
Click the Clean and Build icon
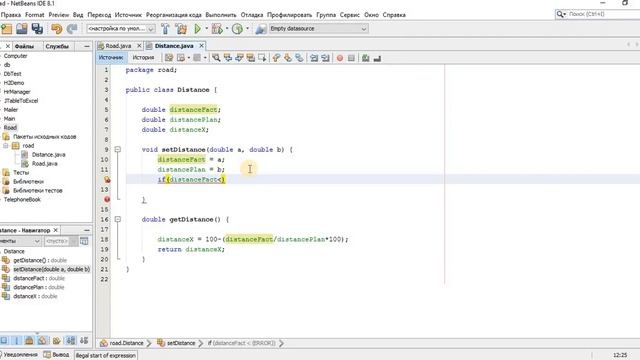tap(181, 29)
